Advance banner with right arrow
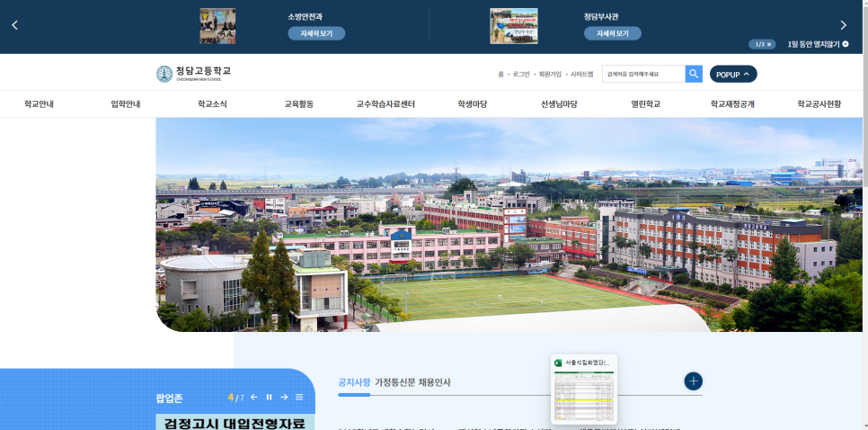868x430 pixels. (843, 25)
